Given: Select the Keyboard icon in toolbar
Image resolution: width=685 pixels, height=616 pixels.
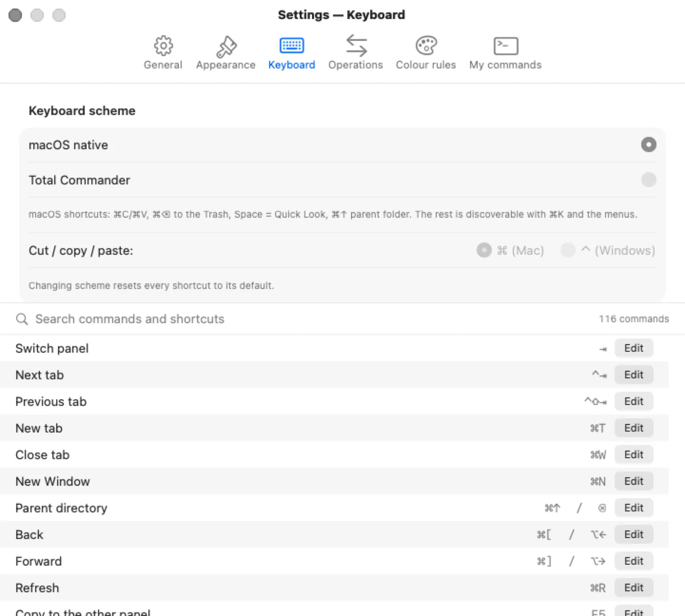Looking at the screenshot, I should tap(292, 46).
